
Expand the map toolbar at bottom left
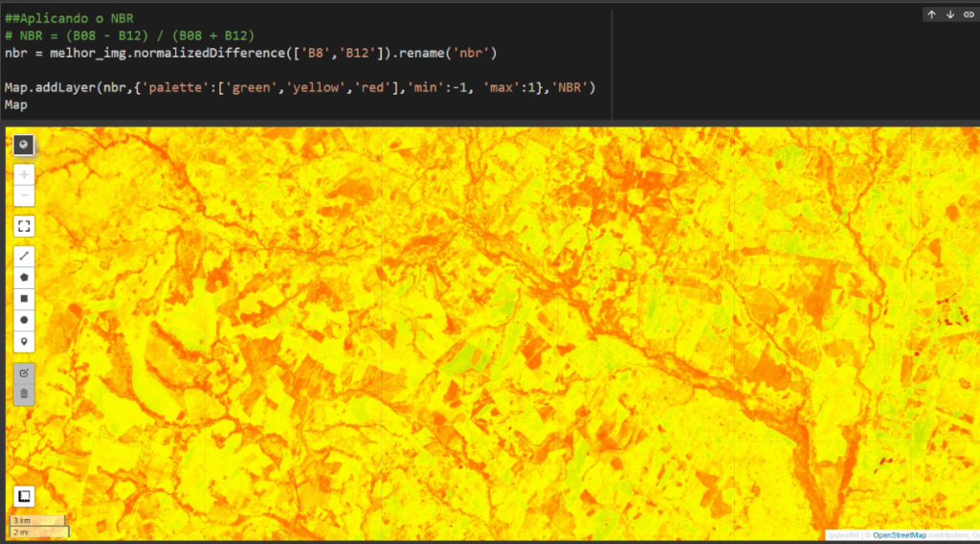(x=24, y=496)
